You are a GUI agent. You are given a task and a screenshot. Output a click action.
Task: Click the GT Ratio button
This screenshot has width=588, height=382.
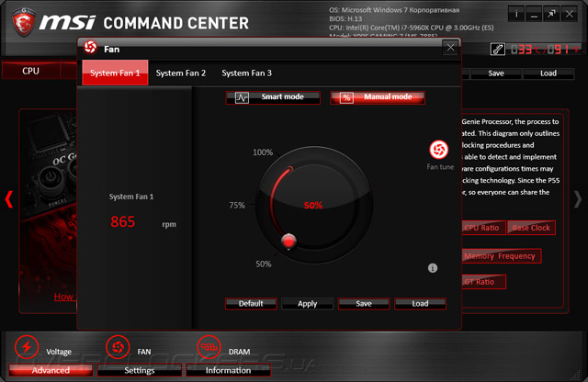tap(483, 282)
